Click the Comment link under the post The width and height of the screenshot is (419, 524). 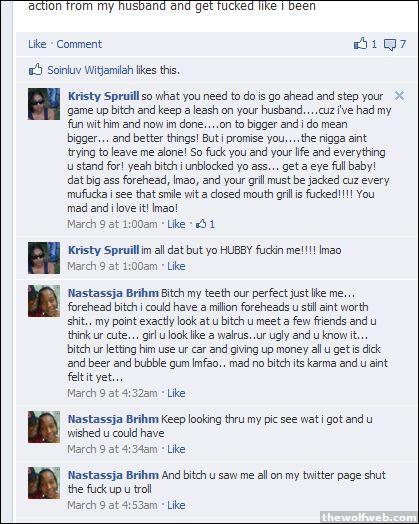point(79,44)
